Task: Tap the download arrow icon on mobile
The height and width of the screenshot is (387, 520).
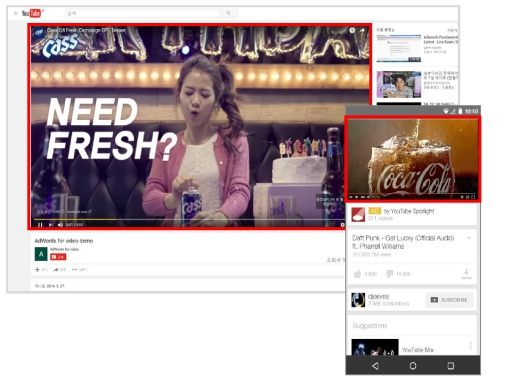Action: tap(466, 273)
